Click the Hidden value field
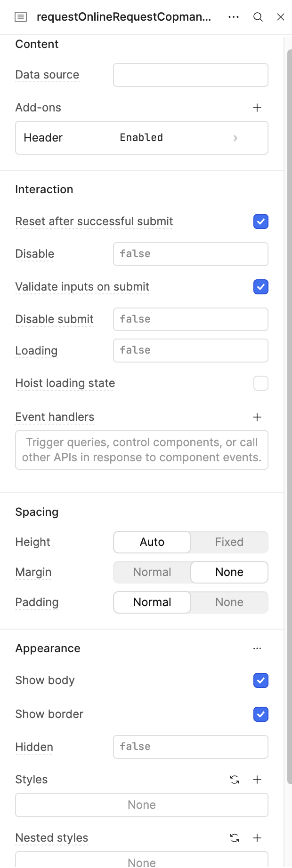292x868 pixels. [191, 747]
